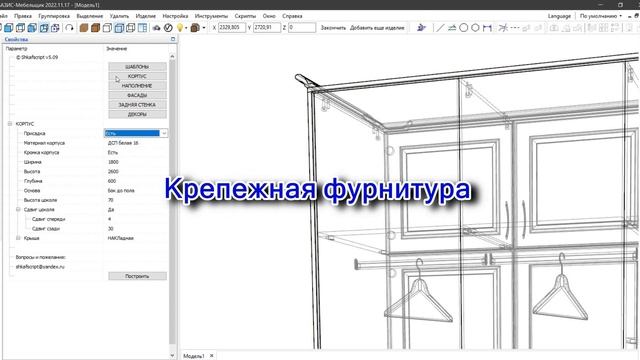
Task: Close the Модель1 document tab
Action: point(211,356)
